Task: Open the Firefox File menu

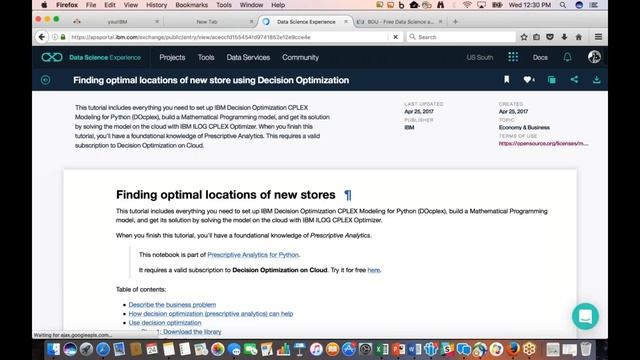Action: coord(91,5)
